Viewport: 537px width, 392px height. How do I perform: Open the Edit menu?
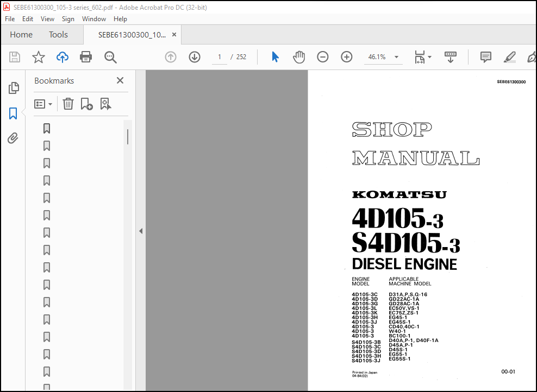(27, 19)
